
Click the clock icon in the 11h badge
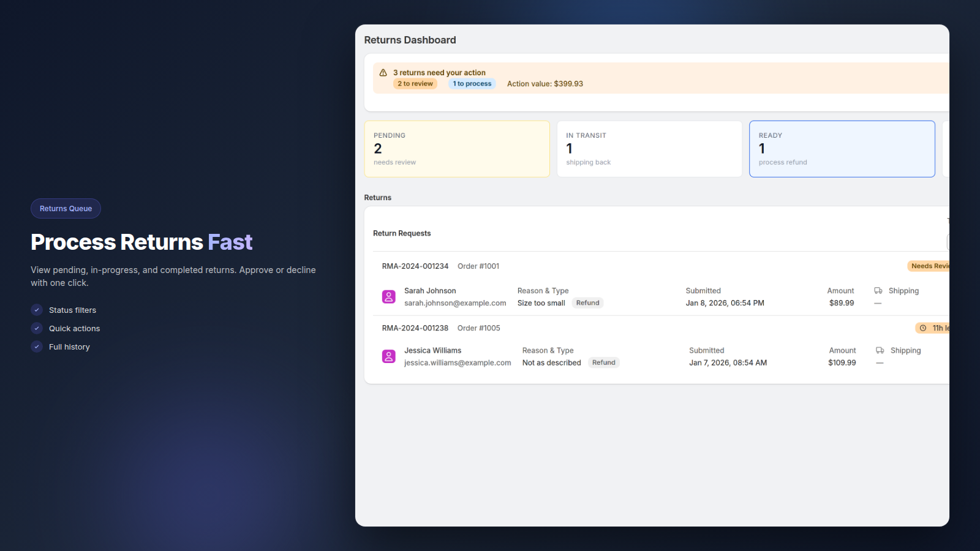[923, 328]
